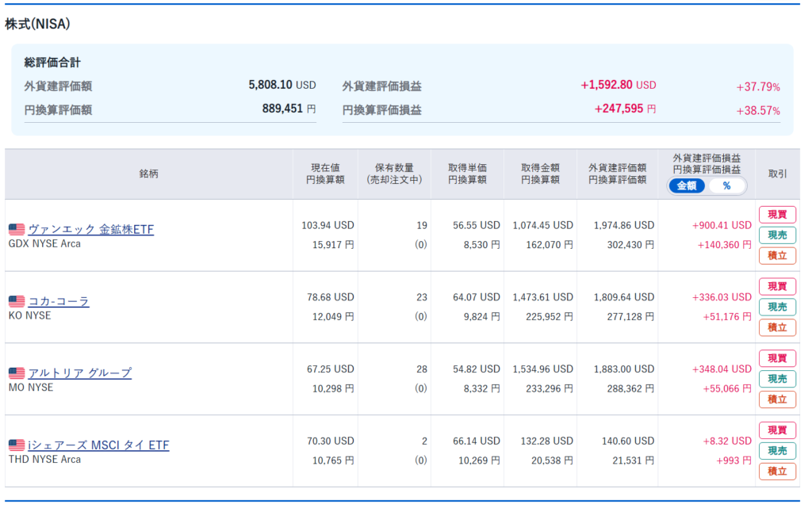Click US flag icon beside アルトリア グループ
Screen dimensions: 812x512
17,373
